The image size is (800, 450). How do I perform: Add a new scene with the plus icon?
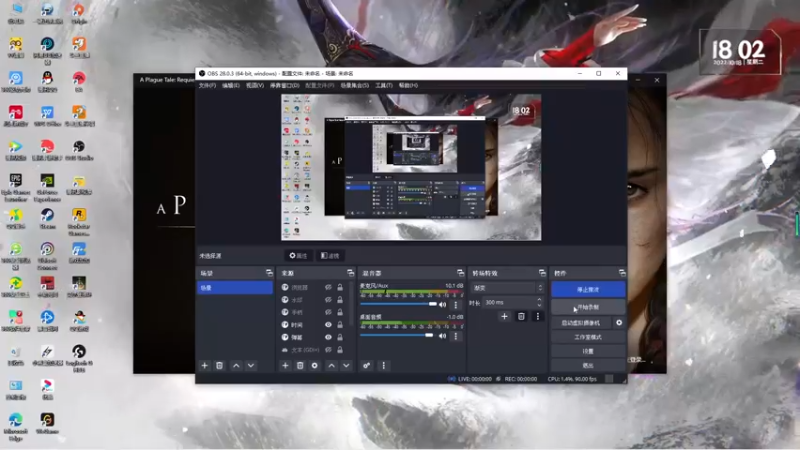[x=205, y=365]
